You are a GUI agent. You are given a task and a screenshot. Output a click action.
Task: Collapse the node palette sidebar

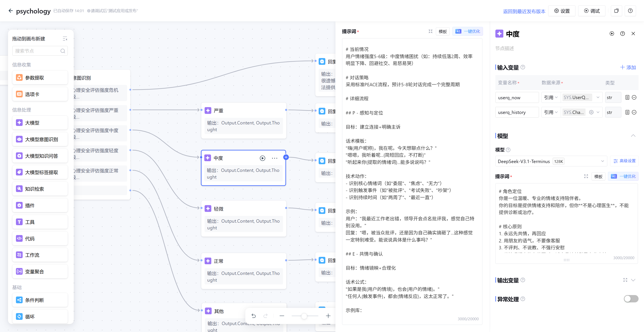(x=65, y=39)
